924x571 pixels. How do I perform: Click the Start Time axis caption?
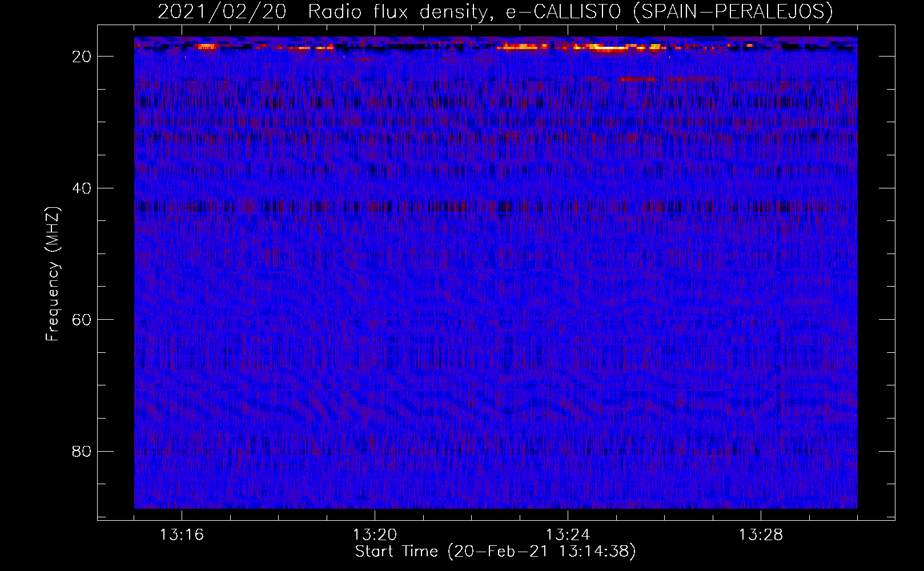(x=495, y=552)
